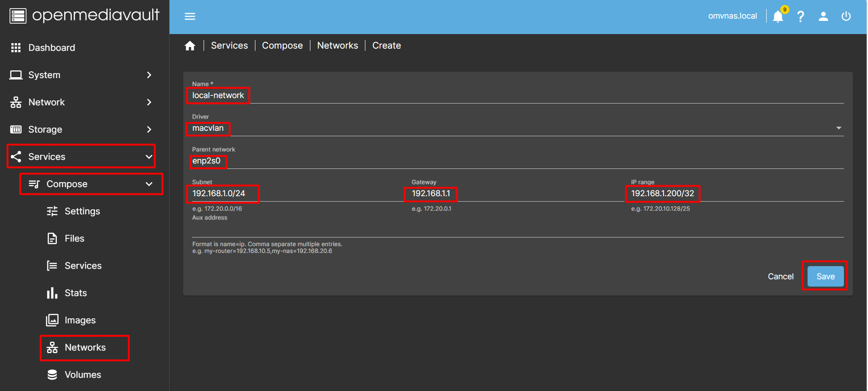Open the help question mark icon
This screenshot has height=391, width=868.
[x=801, y=16]
